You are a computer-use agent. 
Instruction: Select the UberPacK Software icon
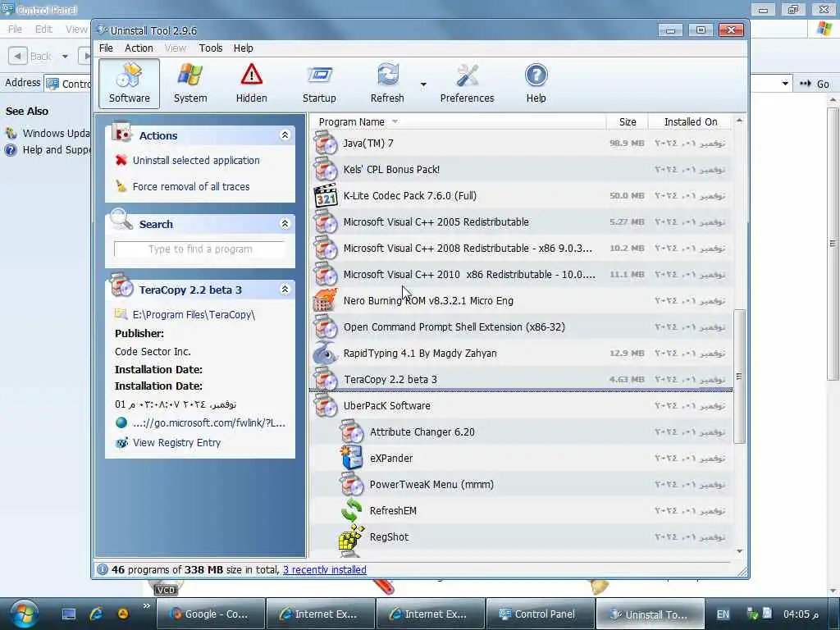(325, 405)
